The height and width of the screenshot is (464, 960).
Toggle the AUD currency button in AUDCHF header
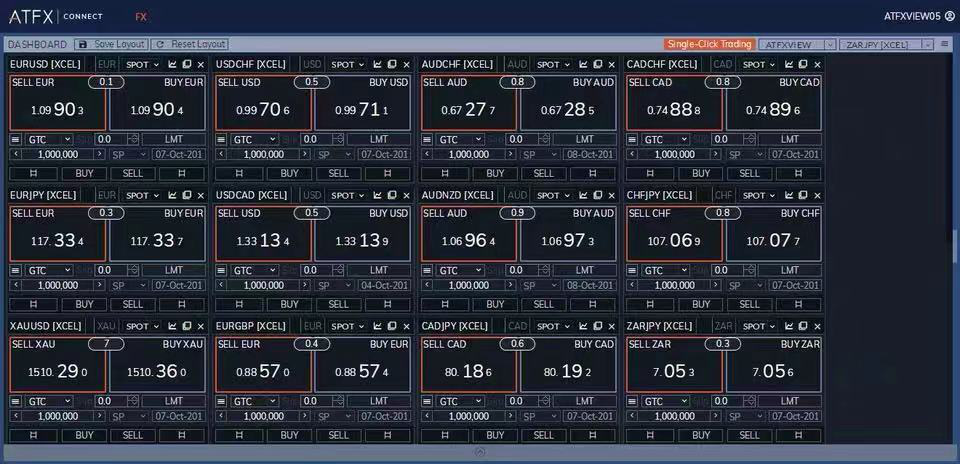517,64
